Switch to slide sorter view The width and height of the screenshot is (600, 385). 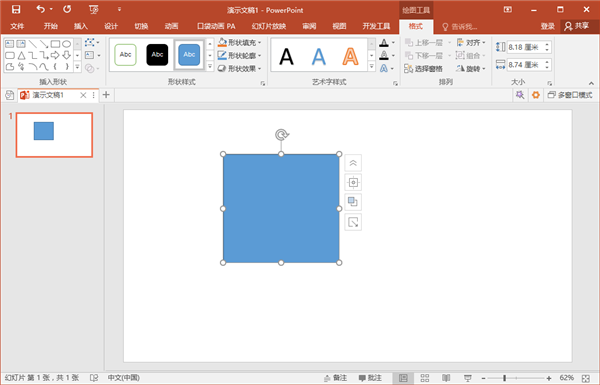tap(425, 378)
